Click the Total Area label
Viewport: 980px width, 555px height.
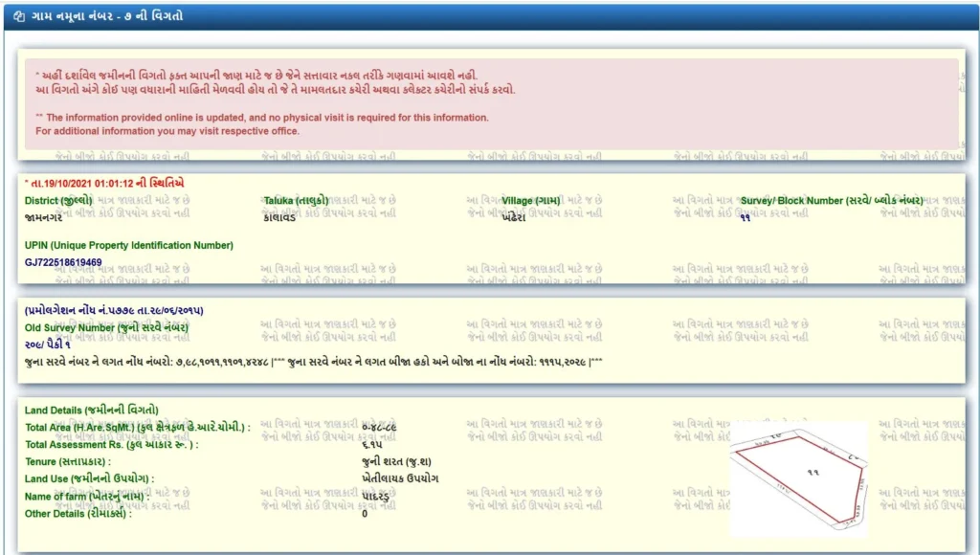[x=137, y=428]
